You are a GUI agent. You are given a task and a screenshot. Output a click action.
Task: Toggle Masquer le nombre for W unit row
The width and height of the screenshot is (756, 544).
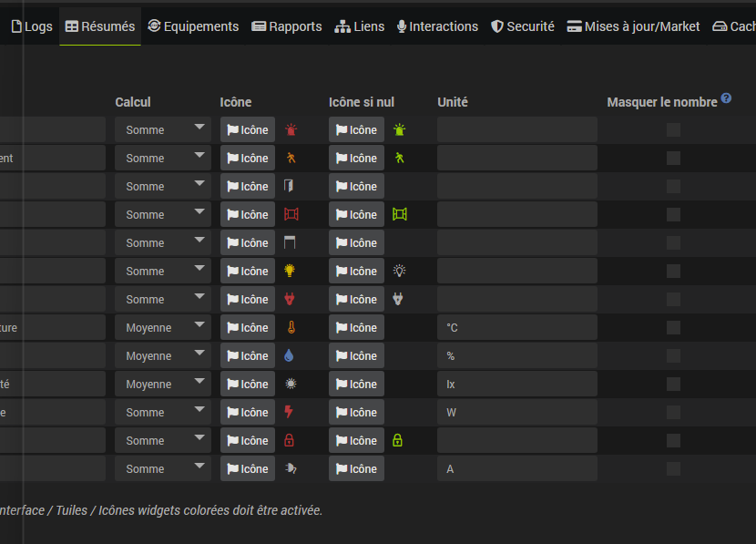(673, 413)
